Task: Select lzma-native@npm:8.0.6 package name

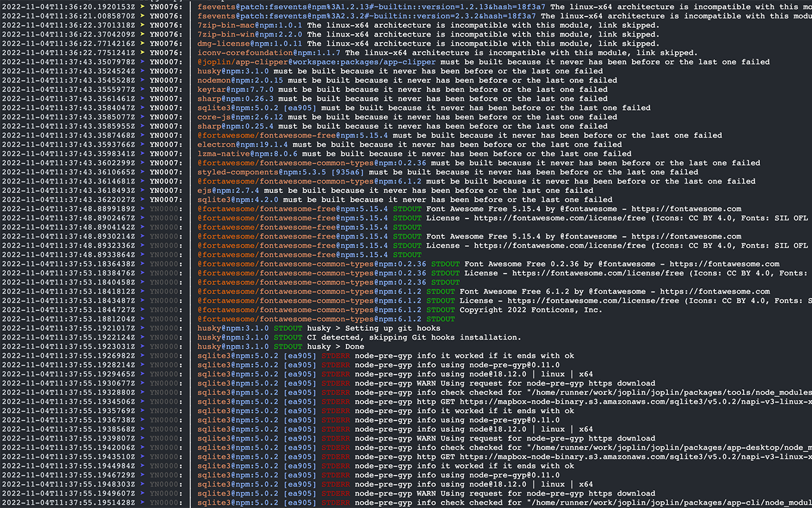Action: (x=247, y=154)
